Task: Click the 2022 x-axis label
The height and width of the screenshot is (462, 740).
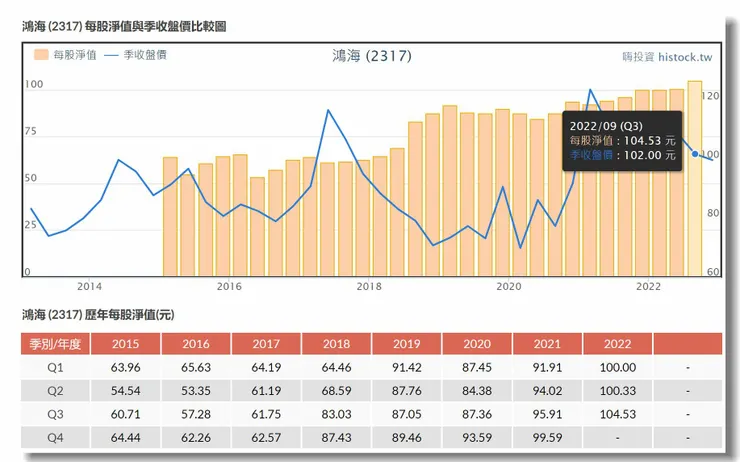Action: [648, 286]
